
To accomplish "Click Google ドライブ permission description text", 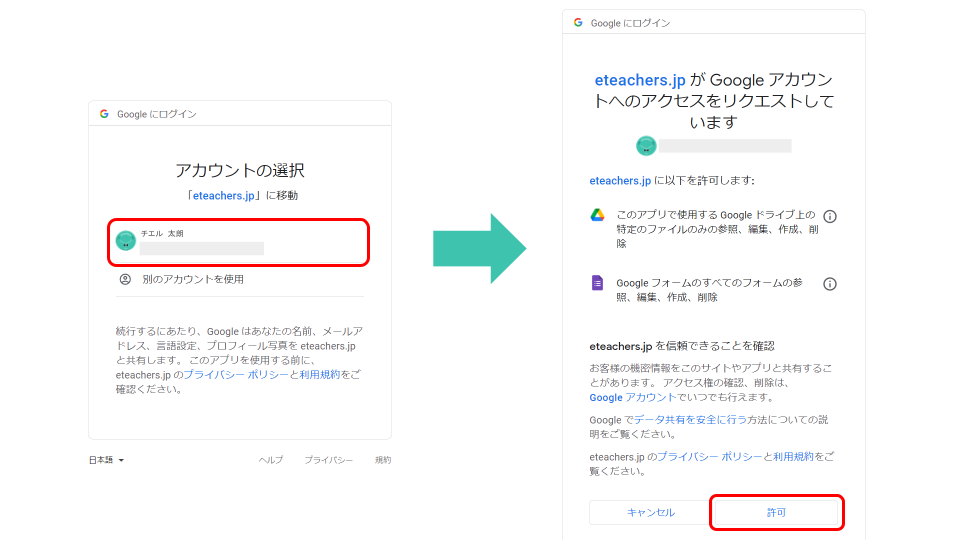I will pos(717,229).
